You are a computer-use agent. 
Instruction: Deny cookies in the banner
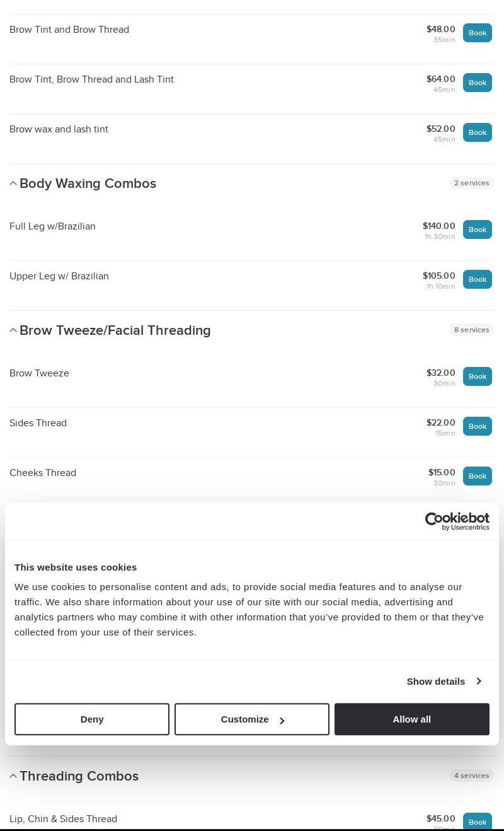[x=92, y=719]
